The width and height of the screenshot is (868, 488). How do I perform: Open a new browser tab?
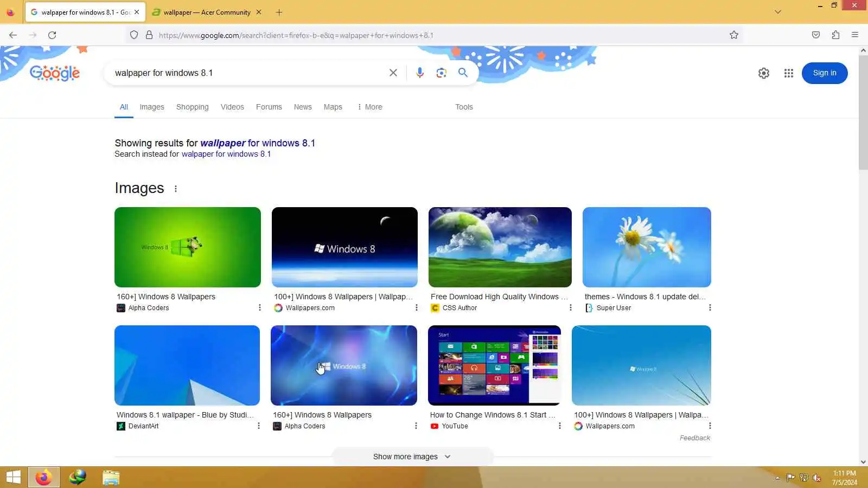pyautogui.click(x=279, y=12)
